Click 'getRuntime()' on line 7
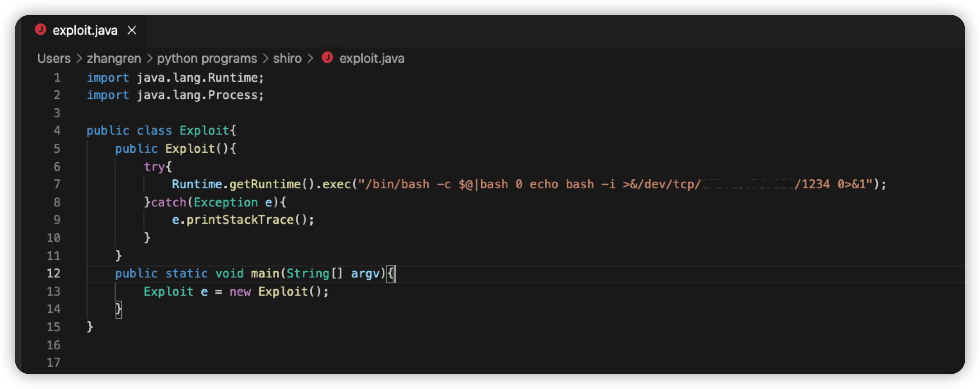Screen dimensions: 980x389 (272, 184)
